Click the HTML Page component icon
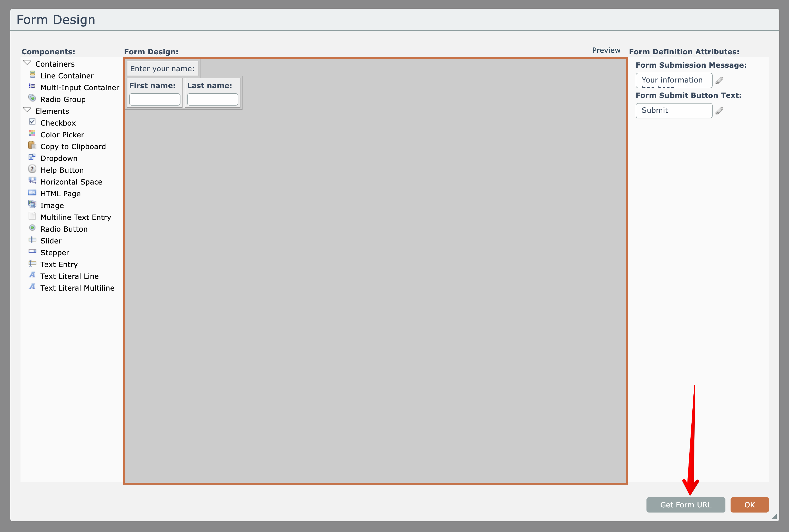Image resolution: width=789 pixels, height=532 pixels. (x=32, y=192)
